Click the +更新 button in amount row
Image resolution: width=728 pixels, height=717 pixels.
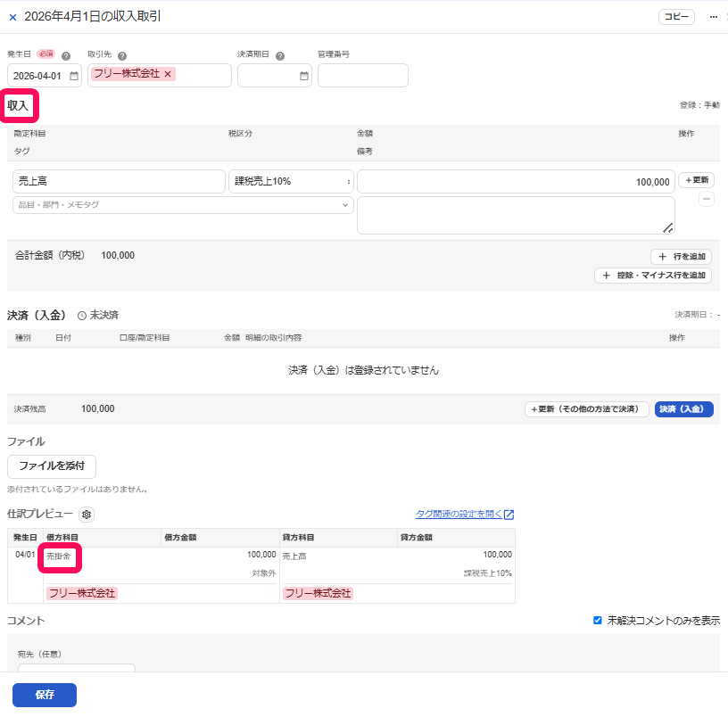(x=697, y=180)
